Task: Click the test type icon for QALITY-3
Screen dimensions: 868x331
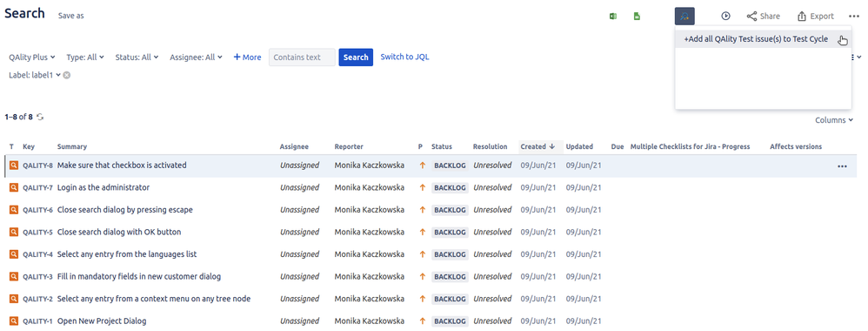Action: (14, 276)
